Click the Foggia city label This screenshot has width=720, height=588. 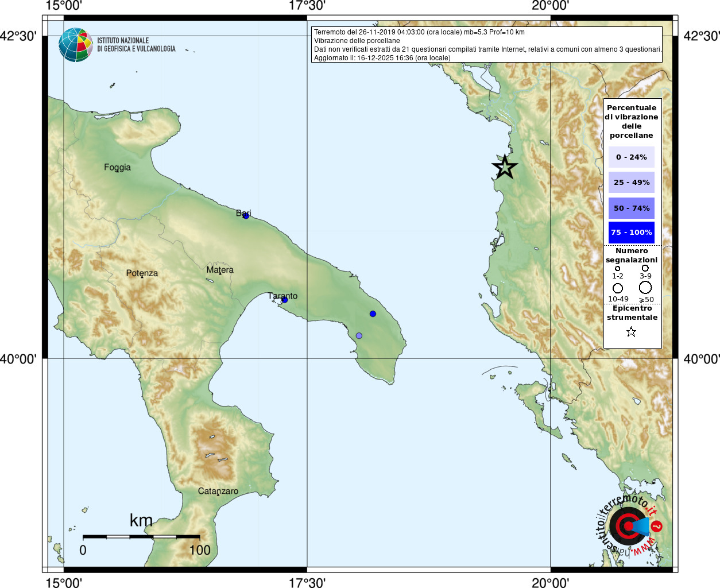[117, 167]
